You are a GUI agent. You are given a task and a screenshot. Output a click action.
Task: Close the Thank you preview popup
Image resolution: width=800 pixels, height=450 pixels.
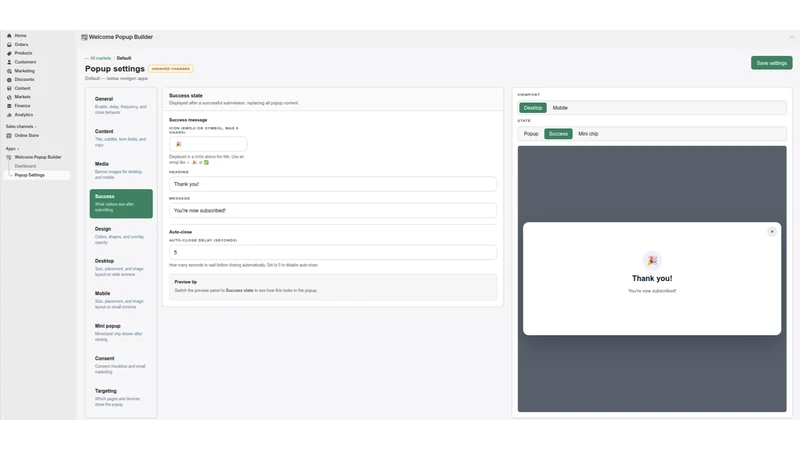(772, 232)
